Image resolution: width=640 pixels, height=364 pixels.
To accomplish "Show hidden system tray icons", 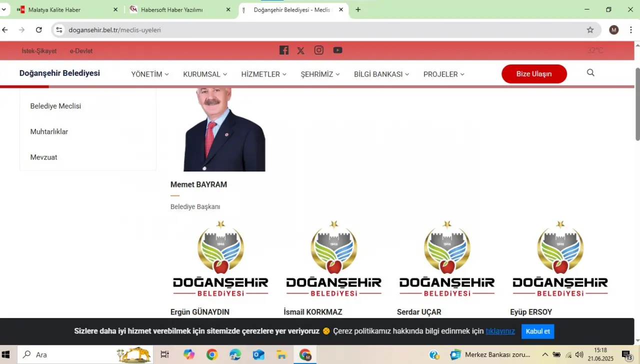I will pyautogui.click(x=545, y=354).
